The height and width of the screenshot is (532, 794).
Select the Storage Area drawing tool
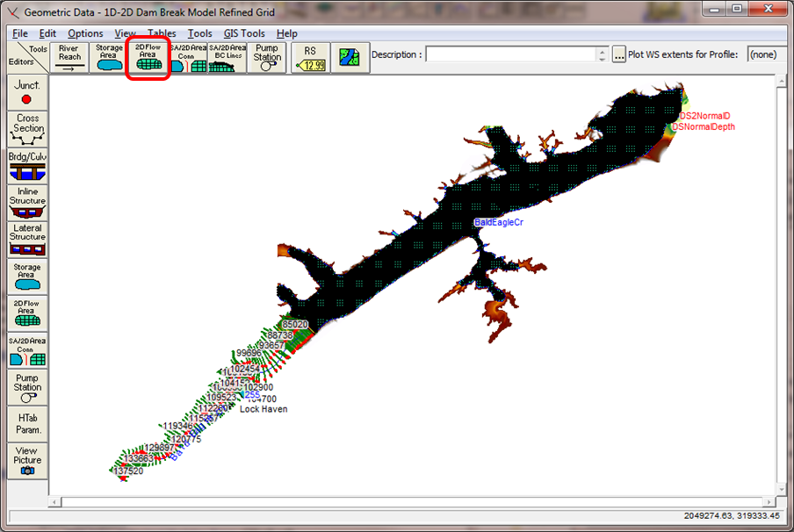coord(109,58)
